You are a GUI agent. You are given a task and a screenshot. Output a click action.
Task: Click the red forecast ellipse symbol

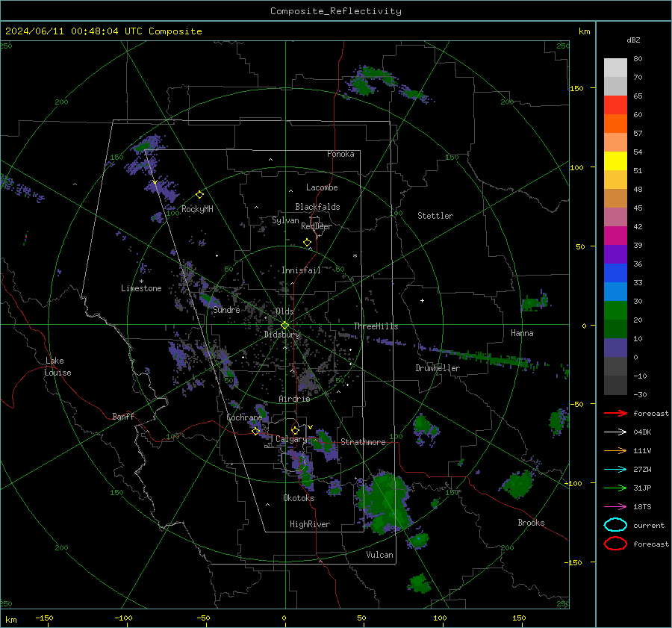pyautogui.click(x=615, y=544)
